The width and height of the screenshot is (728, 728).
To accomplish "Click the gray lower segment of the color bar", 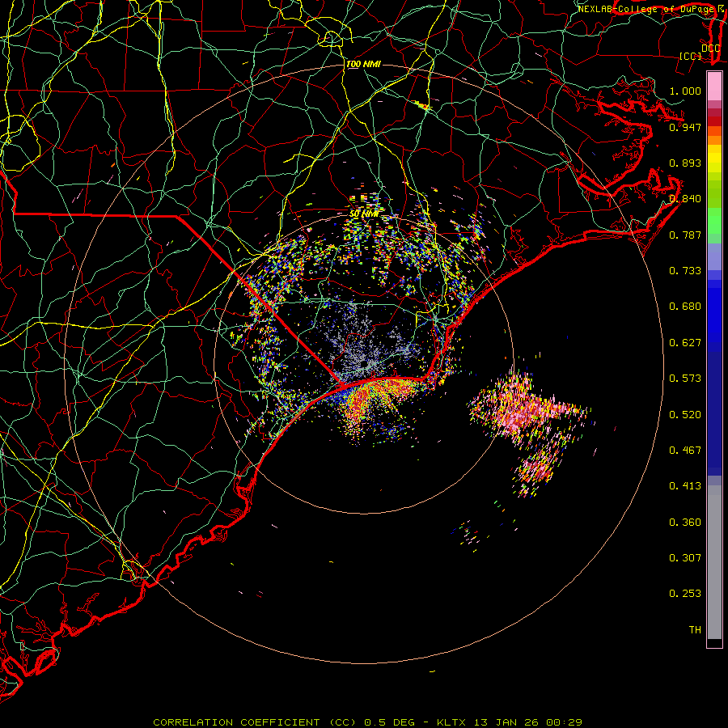I will tap(714, 562).
